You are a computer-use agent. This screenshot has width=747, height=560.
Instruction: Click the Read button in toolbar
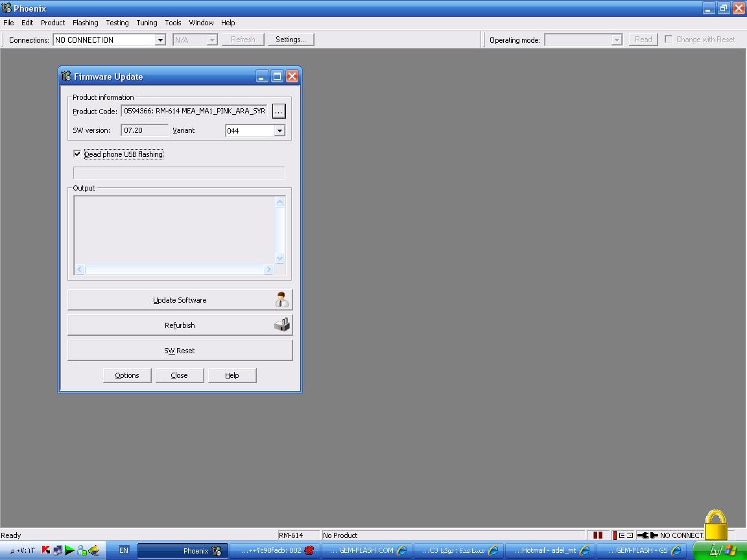643,40
